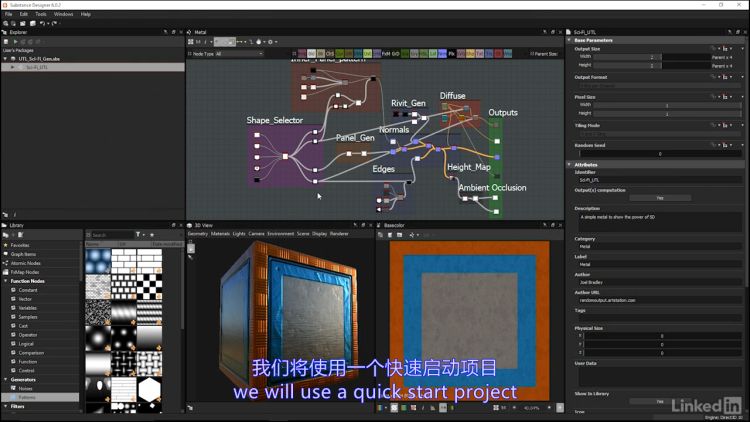This screenshot has width=750, height=422.
Task: Open the Camera menu in 3D View
Action: pyautogui.click(x=256, y=234)
